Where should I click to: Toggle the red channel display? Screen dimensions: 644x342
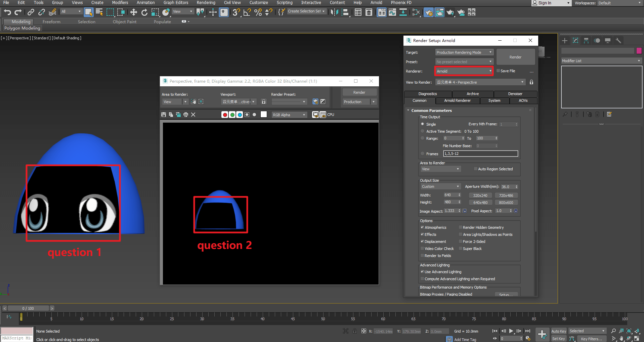click(x=225, y=115)
